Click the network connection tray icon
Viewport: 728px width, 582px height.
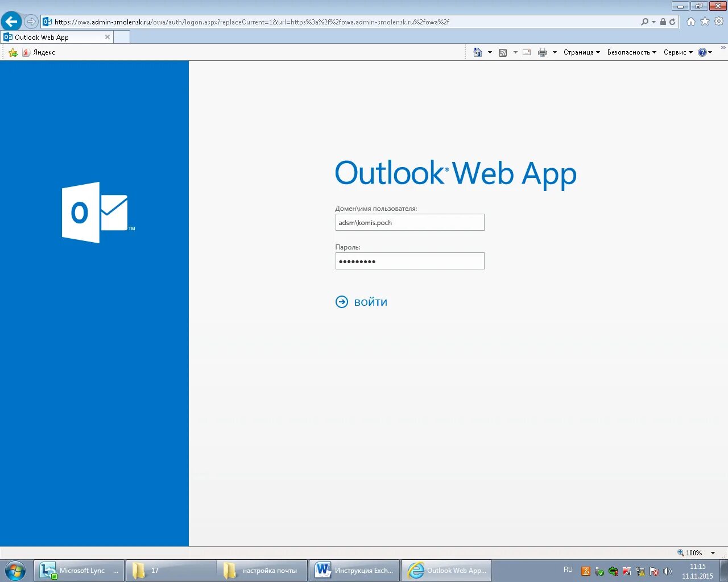(x=640, y=571)
